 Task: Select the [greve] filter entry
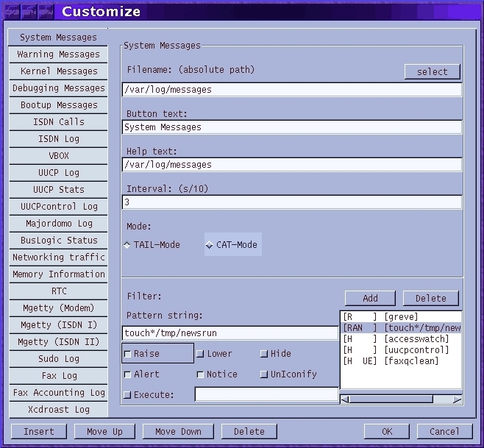[x=401, y=317]
